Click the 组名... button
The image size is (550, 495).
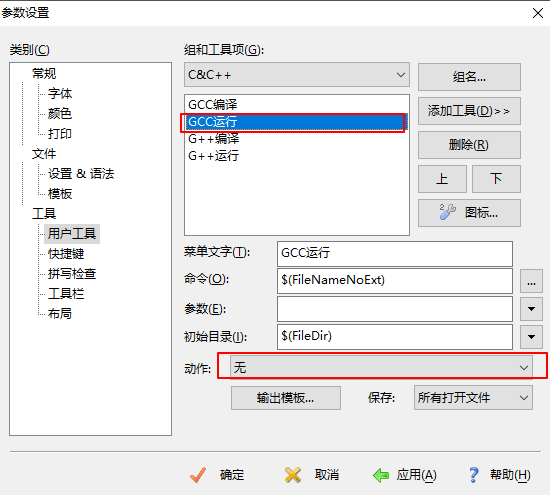coord(469,77)
